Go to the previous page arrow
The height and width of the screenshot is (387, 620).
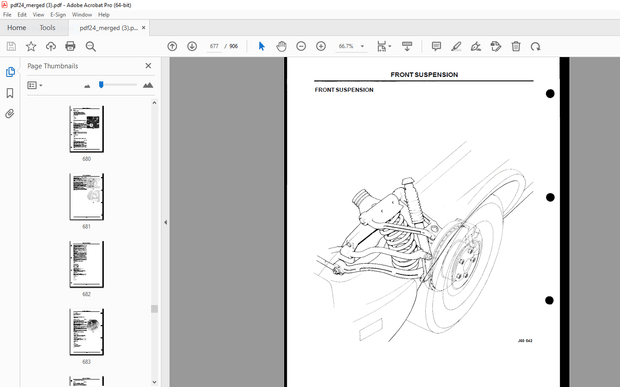tap(172, 46)
